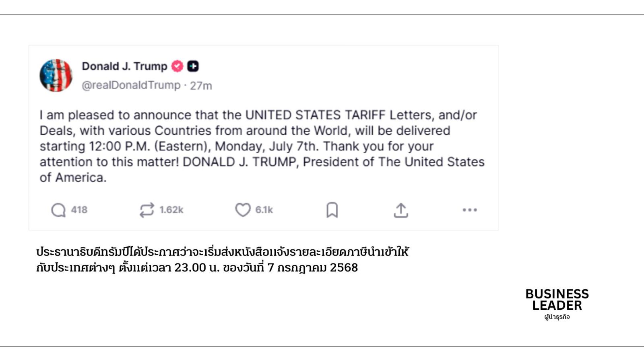Click the reply speech bubble icon

point(58,210)
